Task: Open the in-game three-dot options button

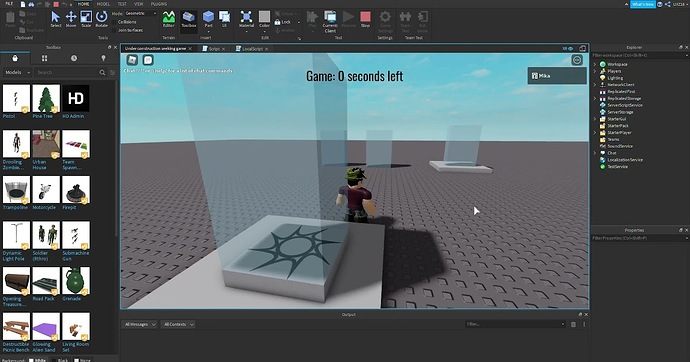Action: click(x=577, y=60)
